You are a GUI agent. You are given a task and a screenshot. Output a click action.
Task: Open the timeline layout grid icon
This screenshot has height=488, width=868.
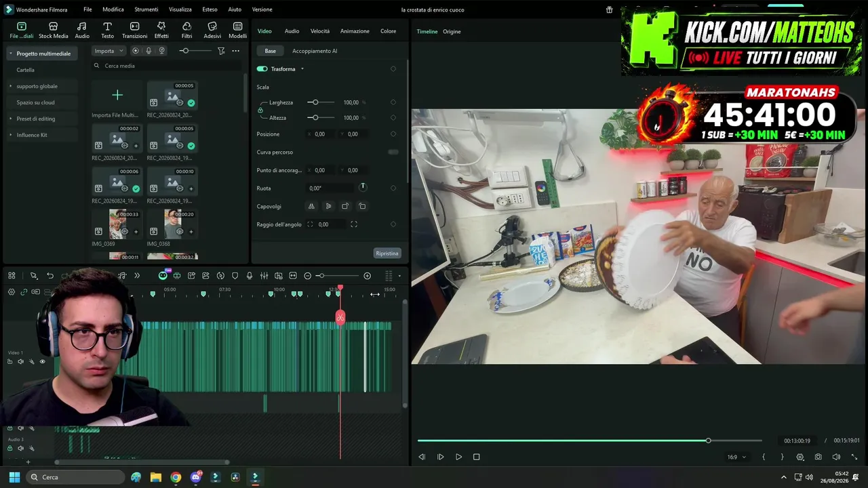pos(12,276)
